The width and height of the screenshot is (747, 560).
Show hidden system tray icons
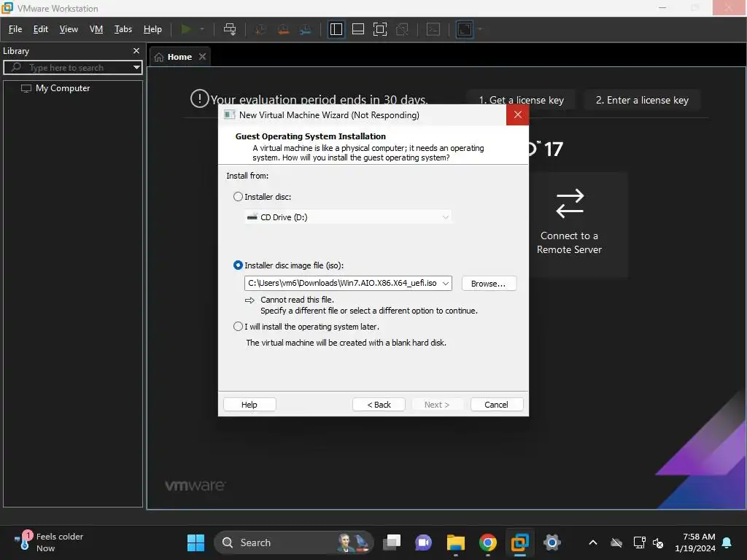click(x=592, y=542)
